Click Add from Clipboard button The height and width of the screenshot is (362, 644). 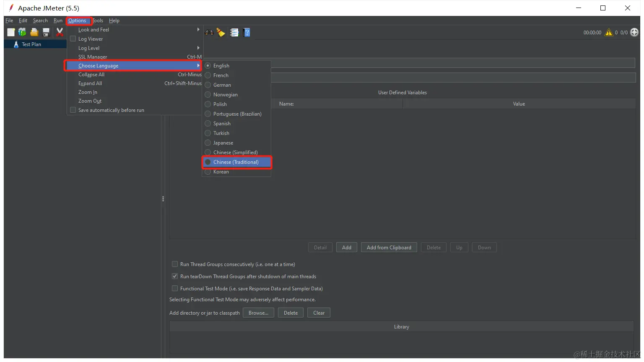coord(389,248)
